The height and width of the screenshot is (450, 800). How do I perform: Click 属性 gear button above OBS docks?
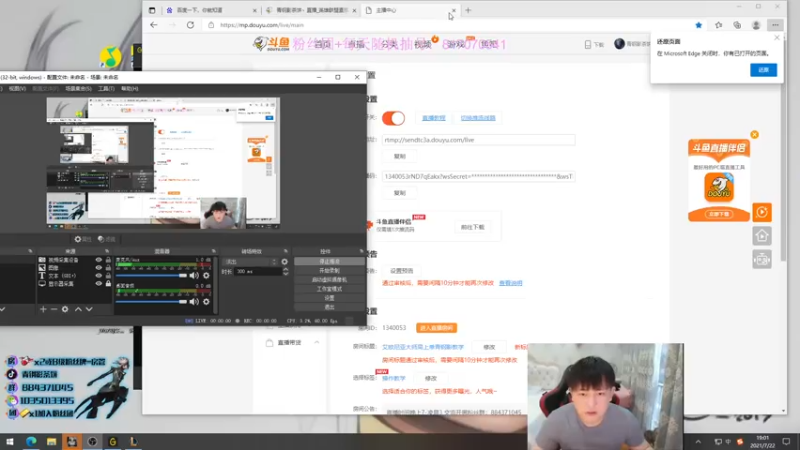[83, 239]
